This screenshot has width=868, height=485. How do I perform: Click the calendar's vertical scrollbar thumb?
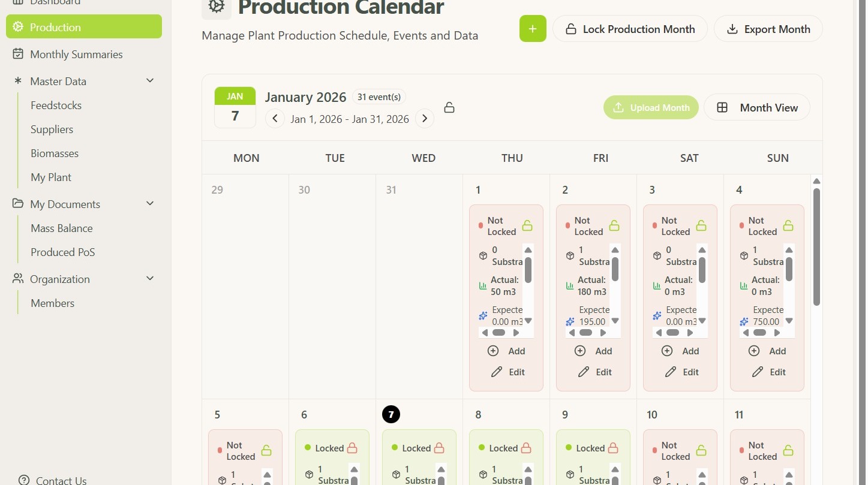[816, 246]
